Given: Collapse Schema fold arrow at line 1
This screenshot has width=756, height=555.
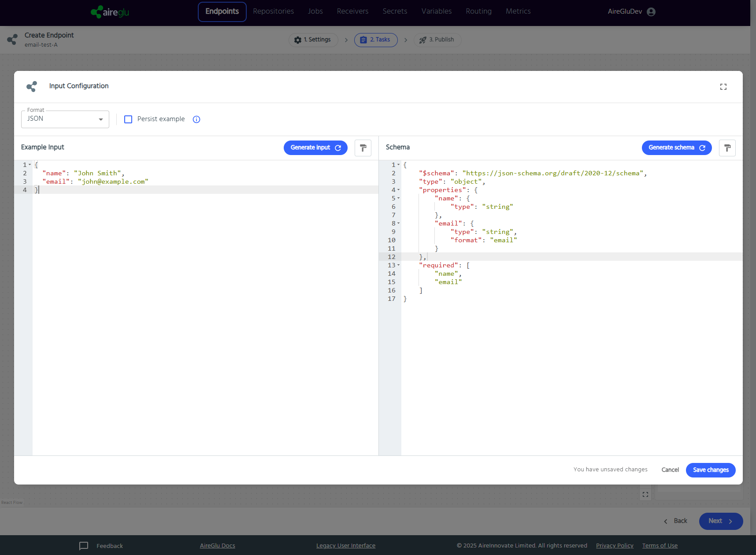Looking at the screenshot, I should (398, 165).
